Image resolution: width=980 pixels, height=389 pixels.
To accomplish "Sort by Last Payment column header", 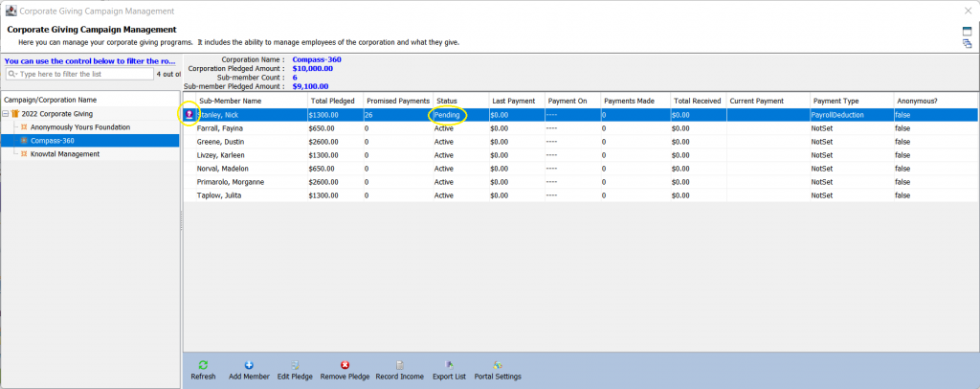I will click(x=516, y=101).
